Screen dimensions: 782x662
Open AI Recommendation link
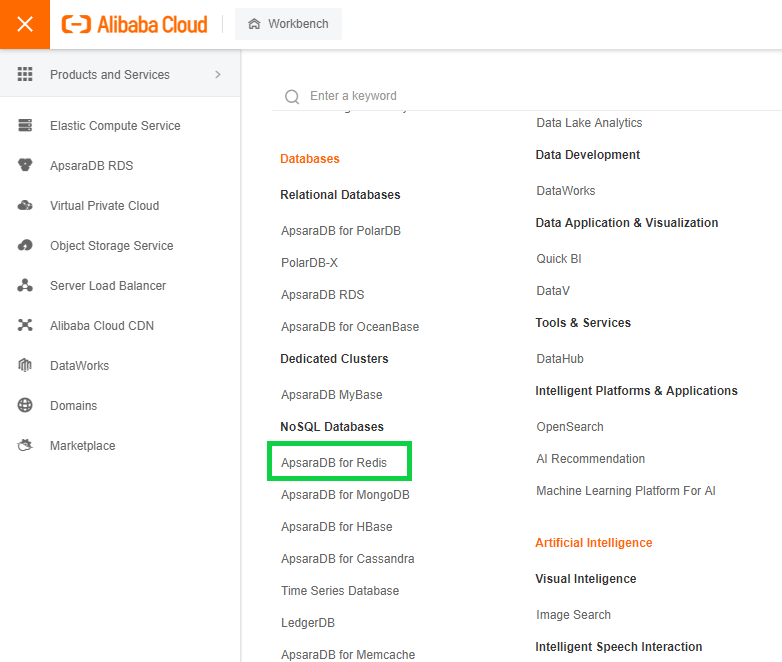click(591, 459)
